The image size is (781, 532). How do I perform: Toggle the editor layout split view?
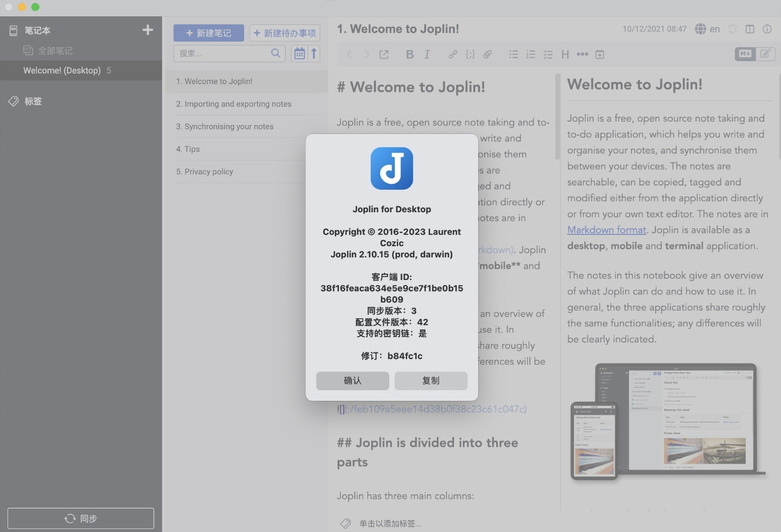[750, 29]
